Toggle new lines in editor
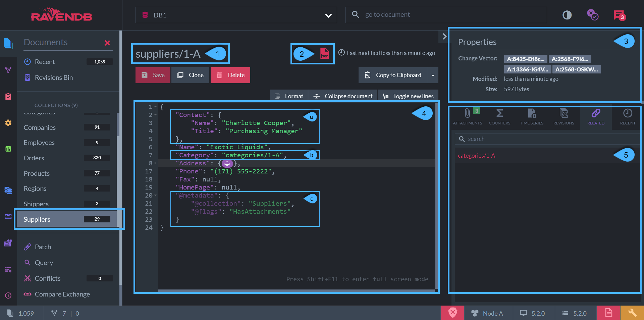The image size is (644, 320). pos(408,96)
